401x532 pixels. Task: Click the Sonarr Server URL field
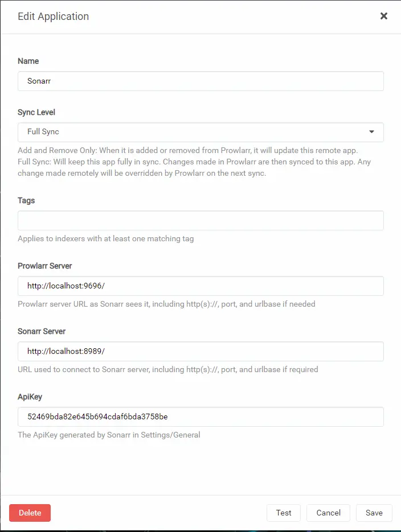point(200,352)
